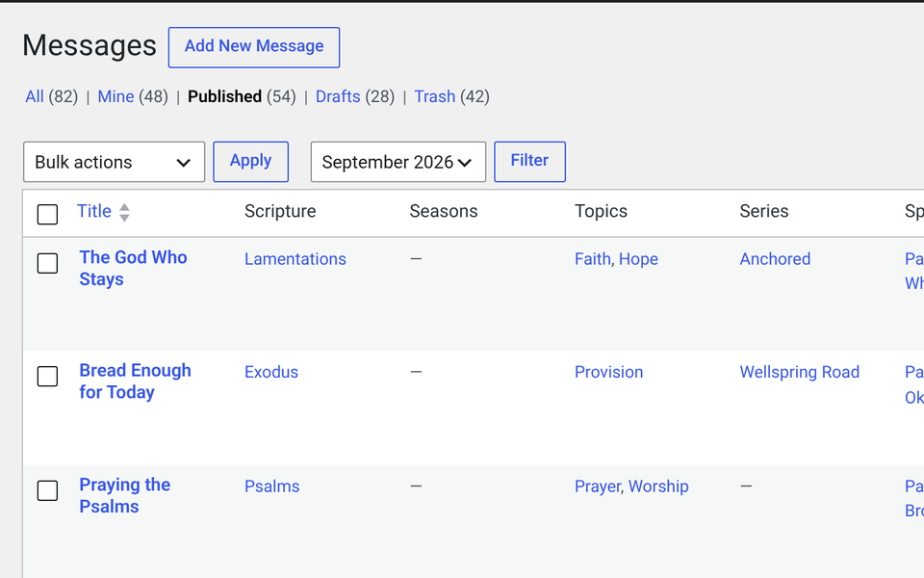Open the Wellspring Road series link

(799, 372)
